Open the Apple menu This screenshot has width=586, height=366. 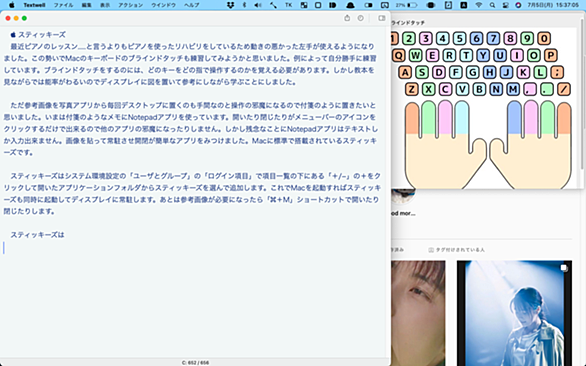[x=12, y=5]
